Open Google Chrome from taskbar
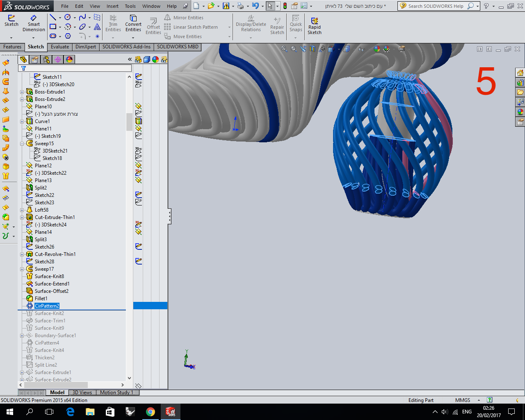 151,412
